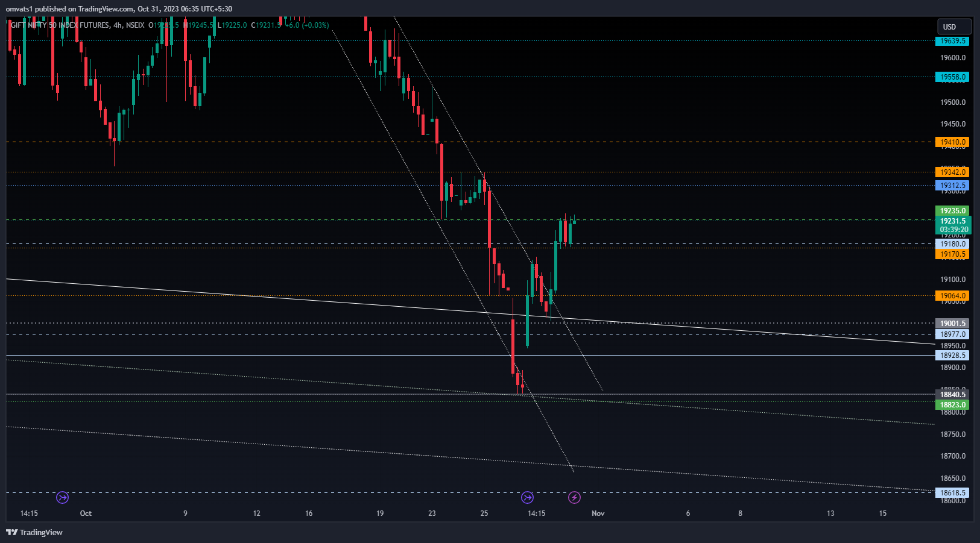
Task: Click the 14:15 time label before Oct
Action: coord(29,513)
